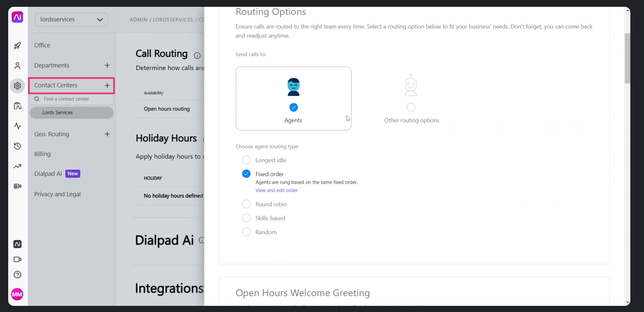
Task: Open the rocket launch icon in sidebar
Action: tap(17, 45)
